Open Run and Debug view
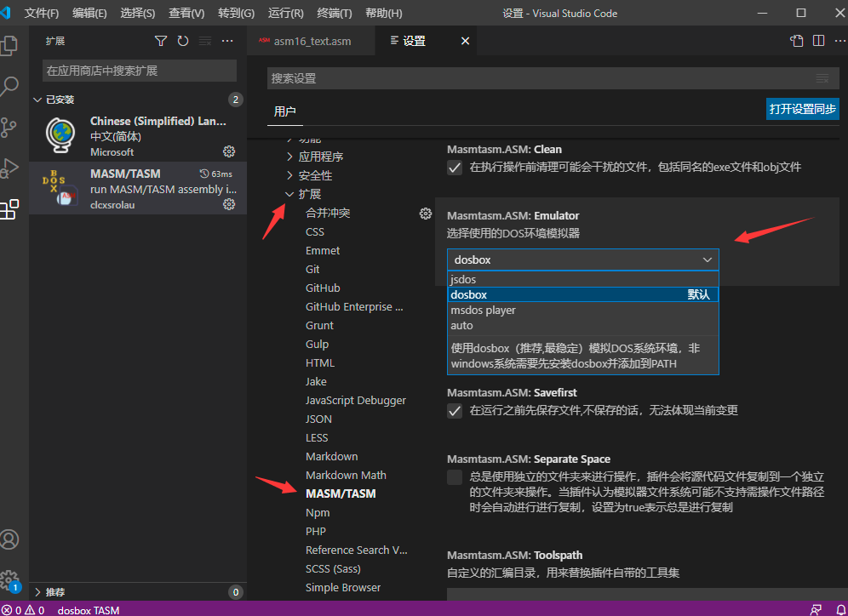 point(9,168)
